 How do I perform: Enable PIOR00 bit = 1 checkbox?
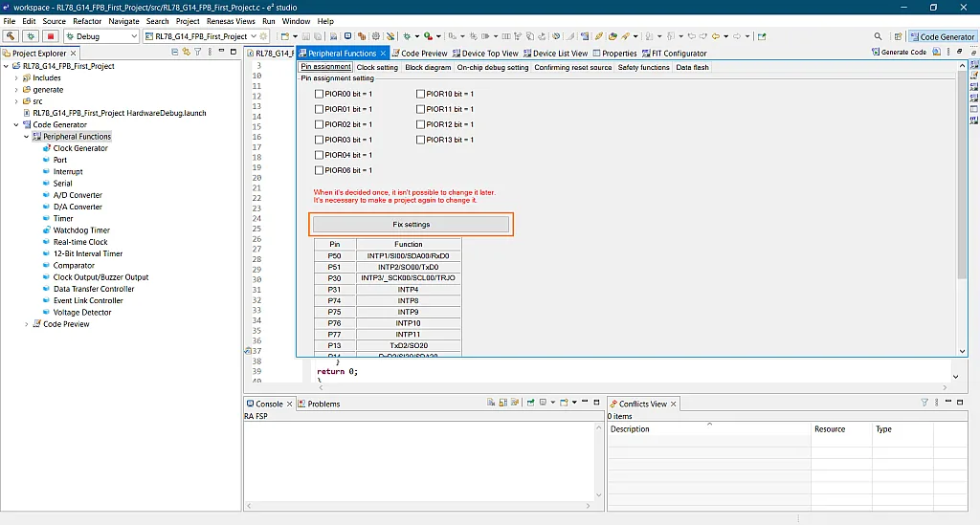tap(320, 94)
